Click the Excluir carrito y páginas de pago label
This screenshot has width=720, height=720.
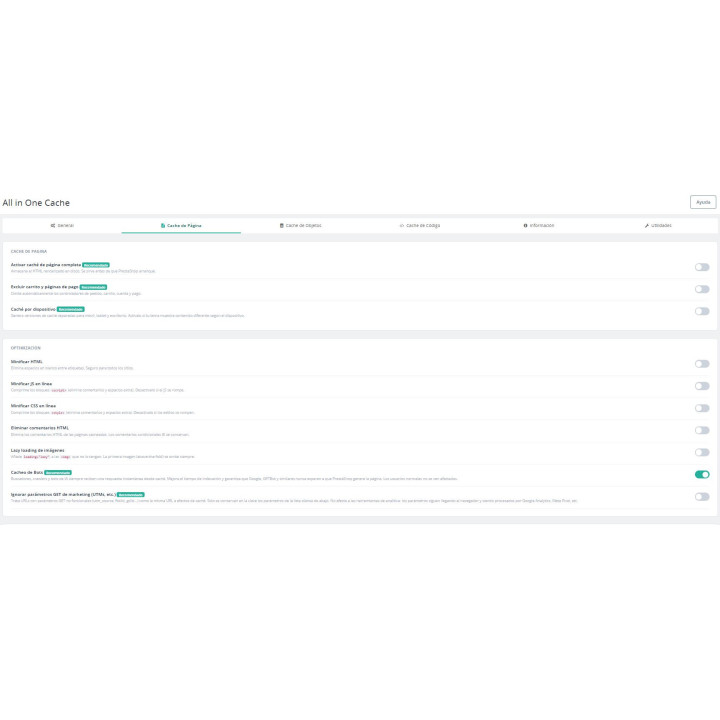pos(45,287)
